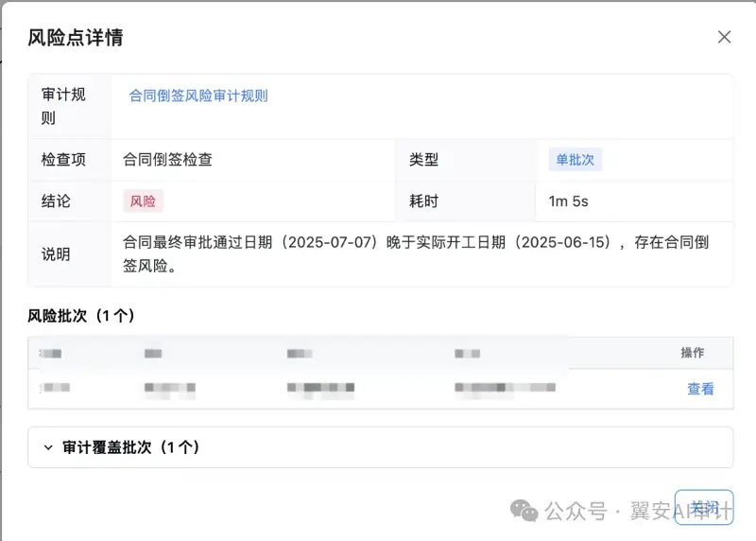Image resolution: width=756 pixels, height=541 pixels.
Task: Click the WeChat logo icon in the watermark
Action: pos(524,510)
